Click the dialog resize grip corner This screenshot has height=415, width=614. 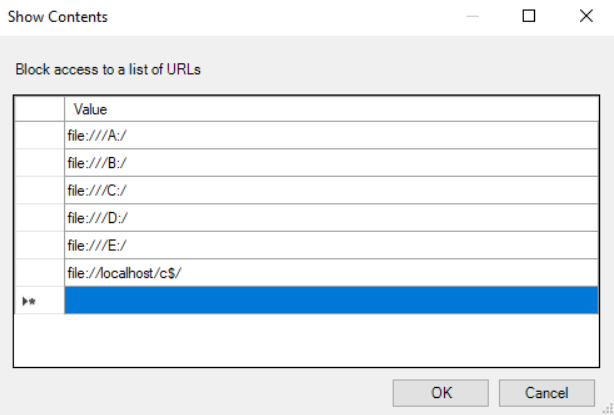tap(607, 408)
